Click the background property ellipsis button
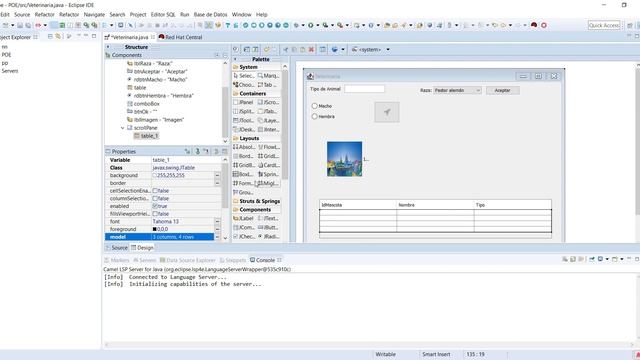The image size is (640, 360). [217, 175]
